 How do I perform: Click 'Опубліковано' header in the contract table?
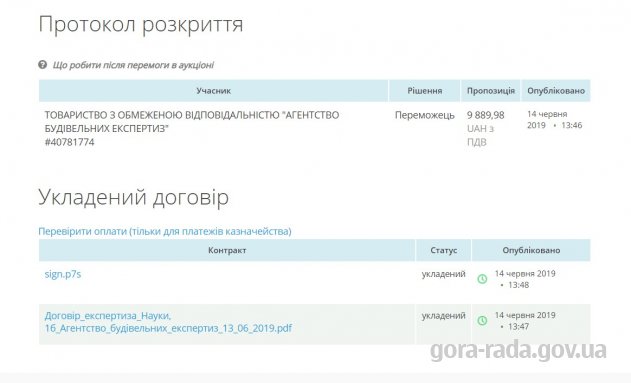click(x=531, y=250)
